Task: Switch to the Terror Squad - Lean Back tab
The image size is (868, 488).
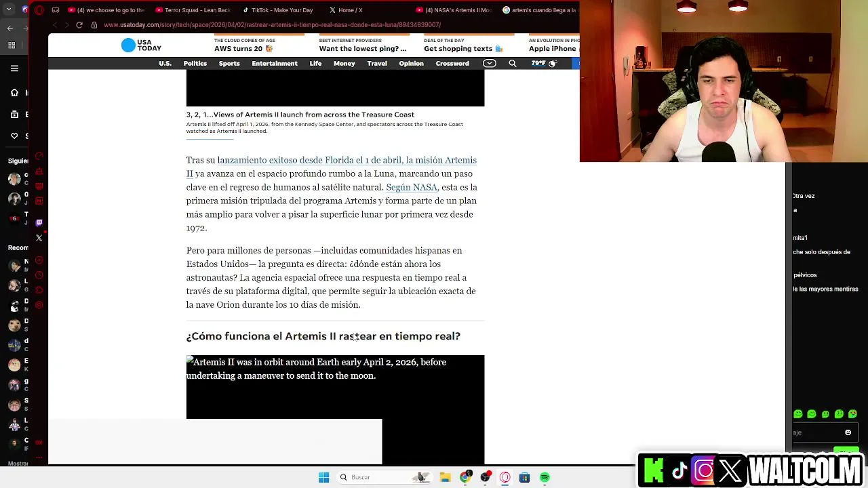Action: click(193, 10)
